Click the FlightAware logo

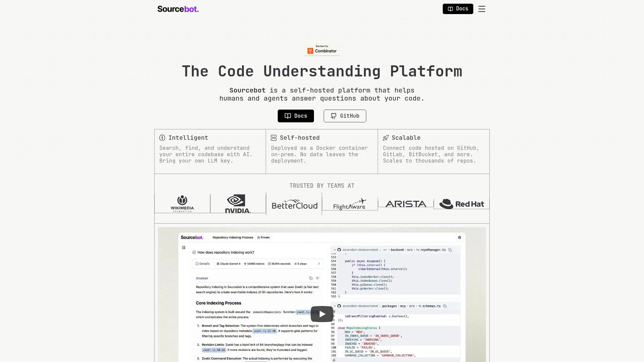click(350, 204)
